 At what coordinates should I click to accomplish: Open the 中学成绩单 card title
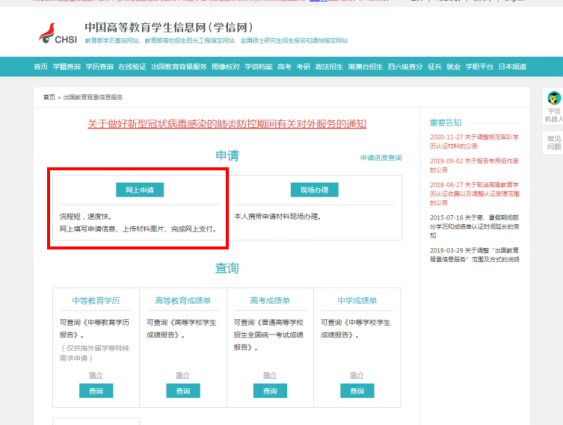coord(357,300)
